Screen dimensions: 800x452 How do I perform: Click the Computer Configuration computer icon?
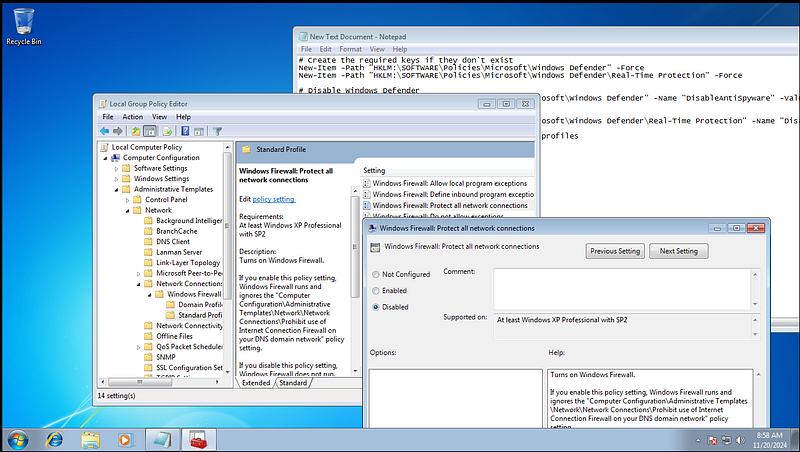click(116, 158)
